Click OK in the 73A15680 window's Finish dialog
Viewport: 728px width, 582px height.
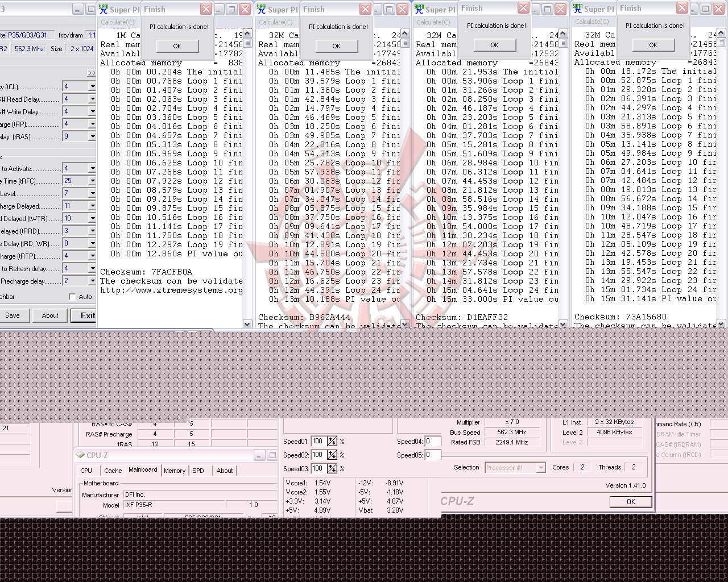pos(653,45)
